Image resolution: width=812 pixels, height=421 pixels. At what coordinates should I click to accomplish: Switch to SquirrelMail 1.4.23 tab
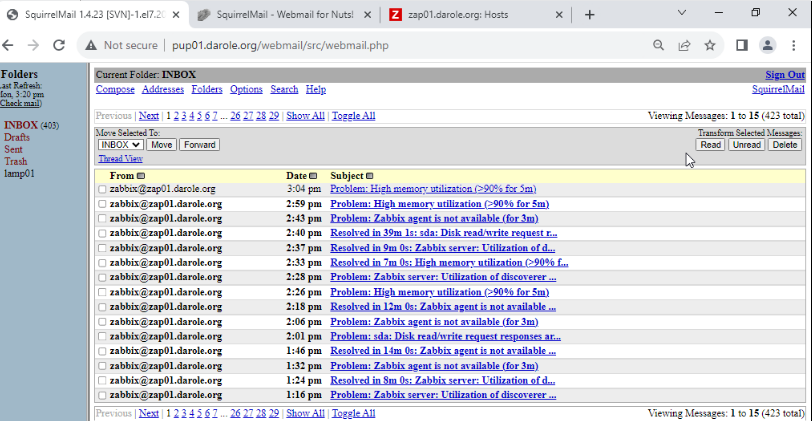click(x=93, y=14)
